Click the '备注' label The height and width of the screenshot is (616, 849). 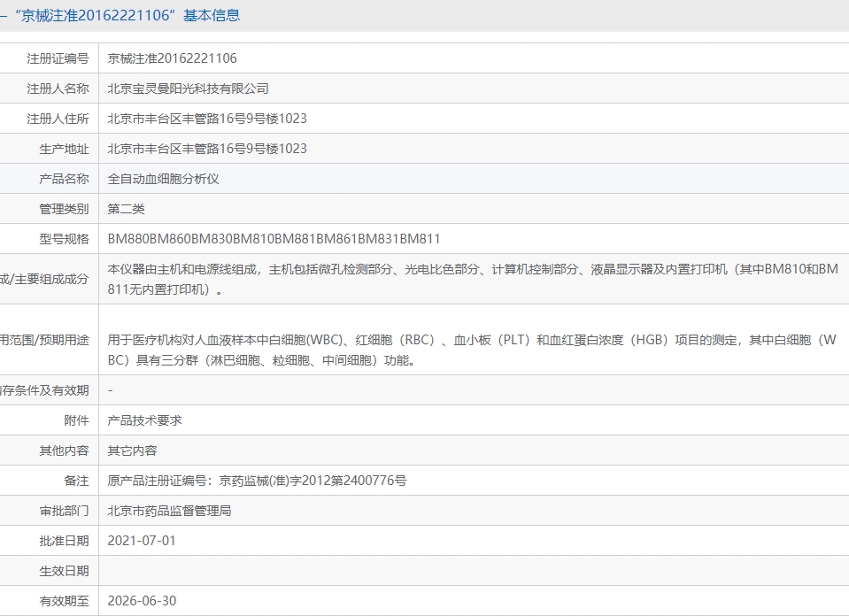pyautogui.click(x=76, y=481)
